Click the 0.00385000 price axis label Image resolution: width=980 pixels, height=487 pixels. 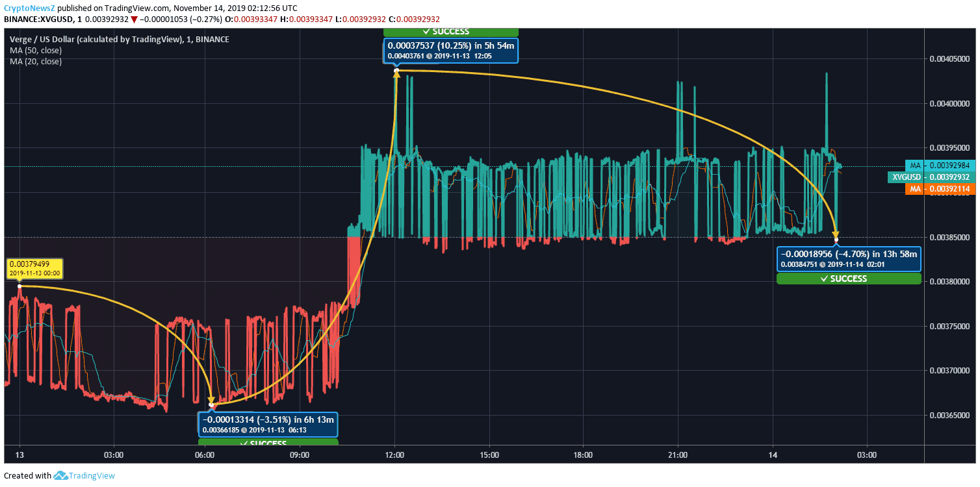click(949, 237)
